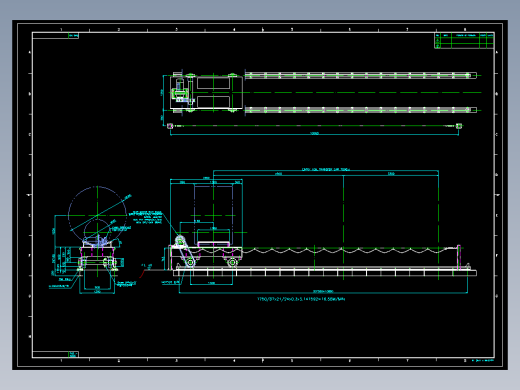Image resolution: width=520 pixels, height=390 pixels.
Task: Click the left wheel of the side-elevation car
Action: pos(190,263)
